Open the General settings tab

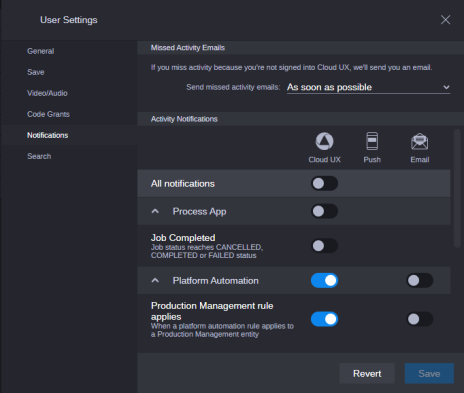(x=41, y=51)
